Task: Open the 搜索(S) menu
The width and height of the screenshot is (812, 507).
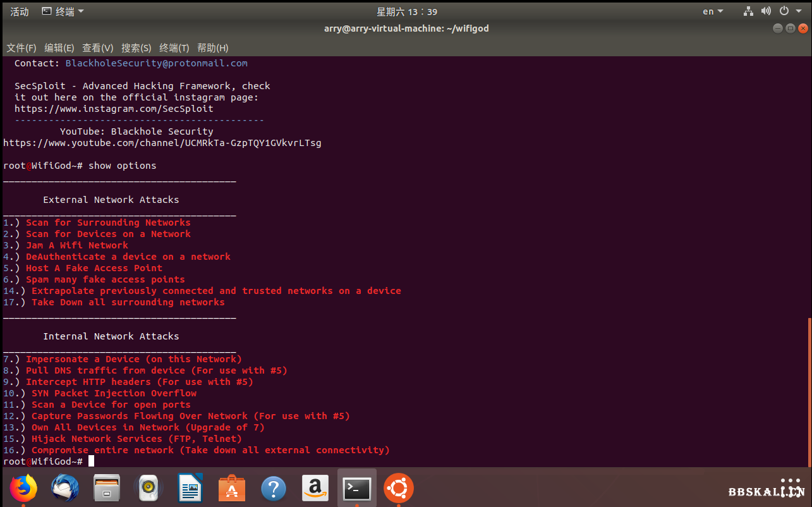Action: [136, 48]
